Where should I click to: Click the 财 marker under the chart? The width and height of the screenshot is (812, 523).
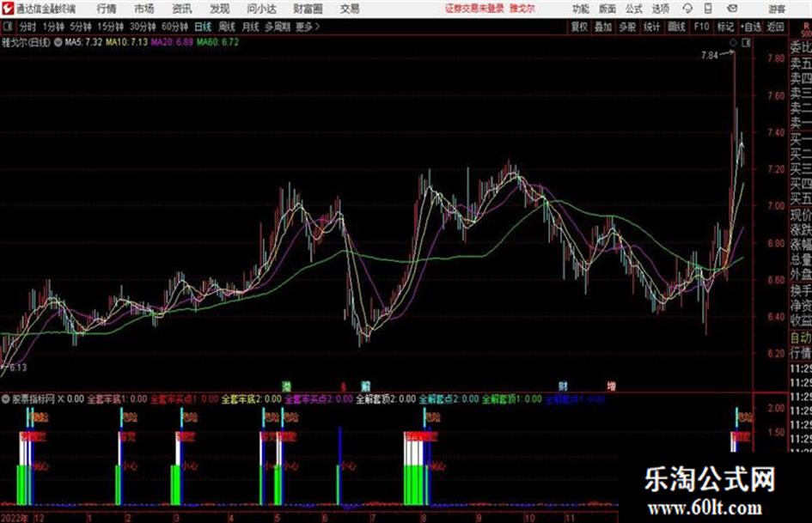(x=563, y=386)
